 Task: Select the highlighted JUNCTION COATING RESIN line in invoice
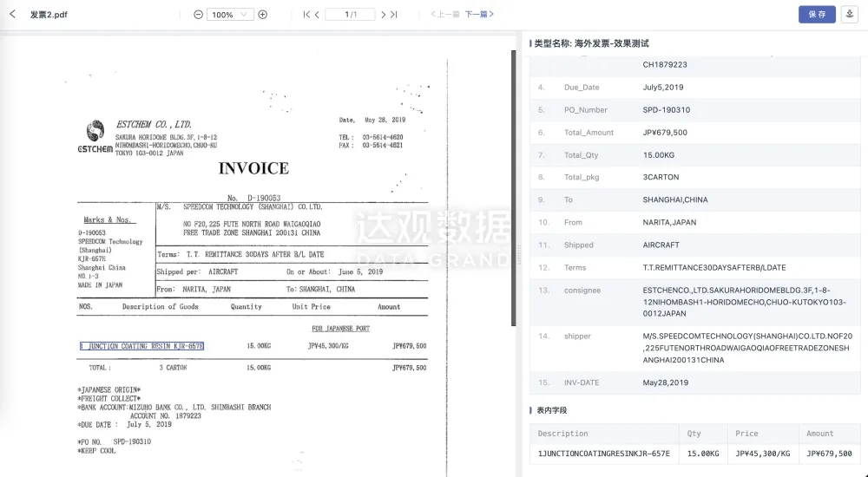(x=142, y=346)
